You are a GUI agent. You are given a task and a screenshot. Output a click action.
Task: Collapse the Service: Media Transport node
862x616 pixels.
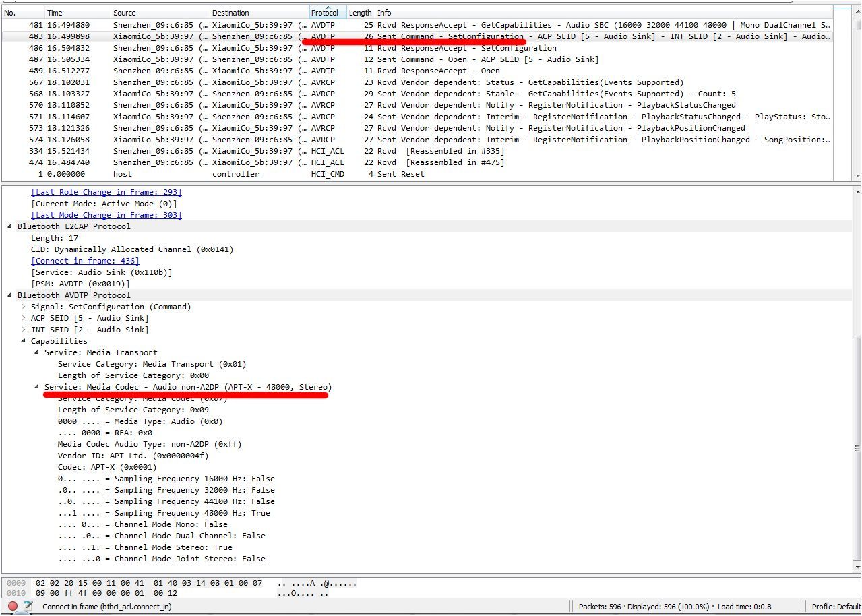[37, 352]
